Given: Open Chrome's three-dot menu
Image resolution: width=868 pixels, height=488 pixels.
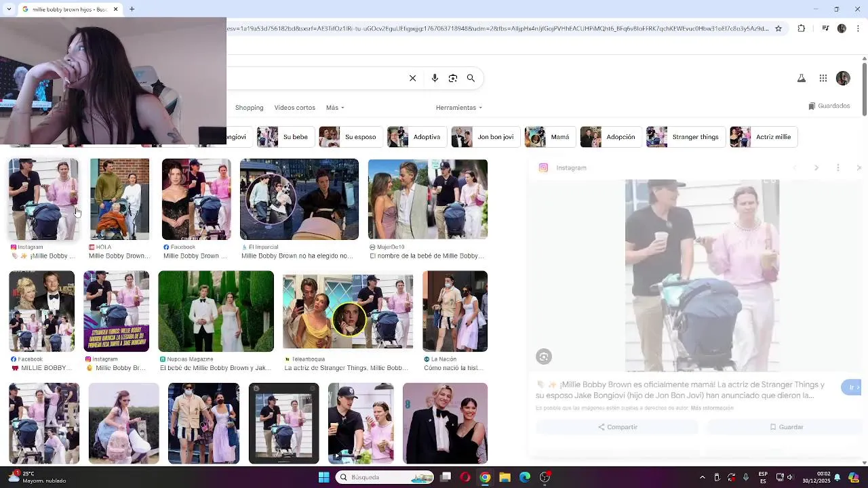Looking at the screenshot, I should [x=858, y=28].
